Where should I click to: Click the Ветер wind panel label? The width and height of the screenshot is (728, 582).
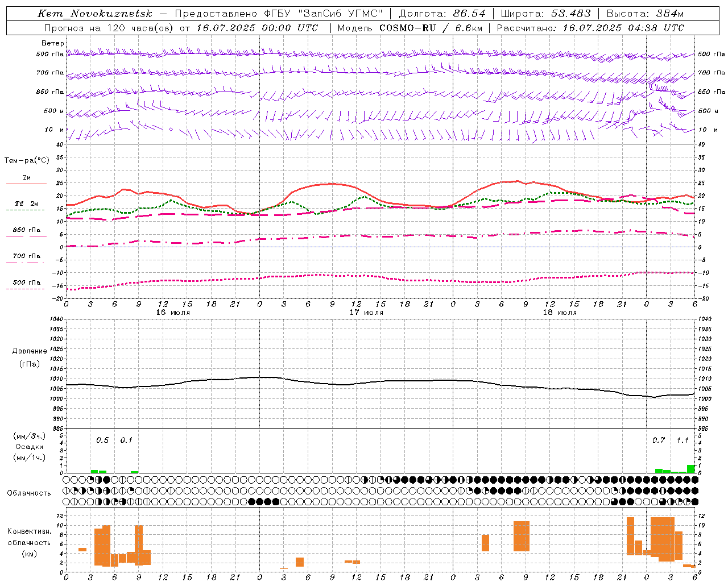click(x=53, y=43)
